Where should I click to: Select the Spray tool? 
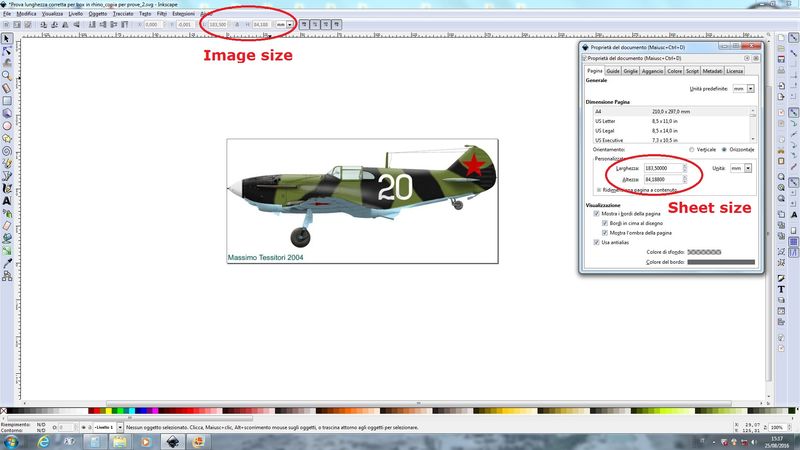coord(7,213)
